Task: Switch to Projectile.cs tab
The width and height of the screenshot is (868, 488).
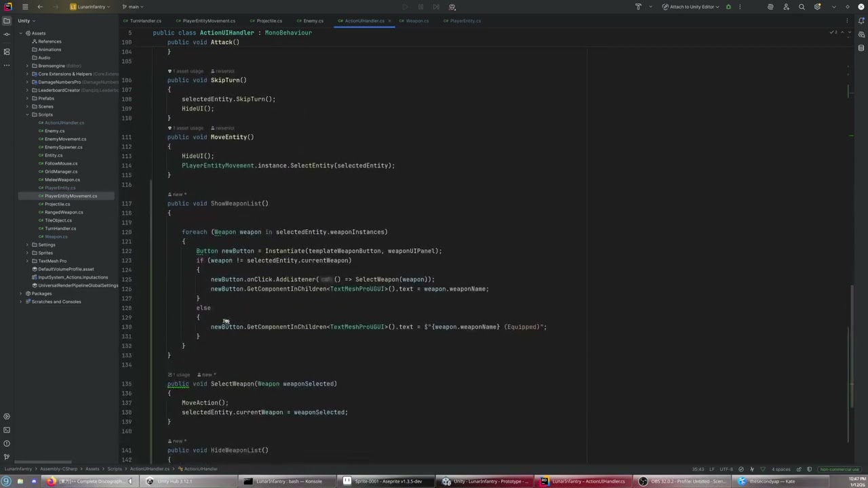Action: point(265,20)
